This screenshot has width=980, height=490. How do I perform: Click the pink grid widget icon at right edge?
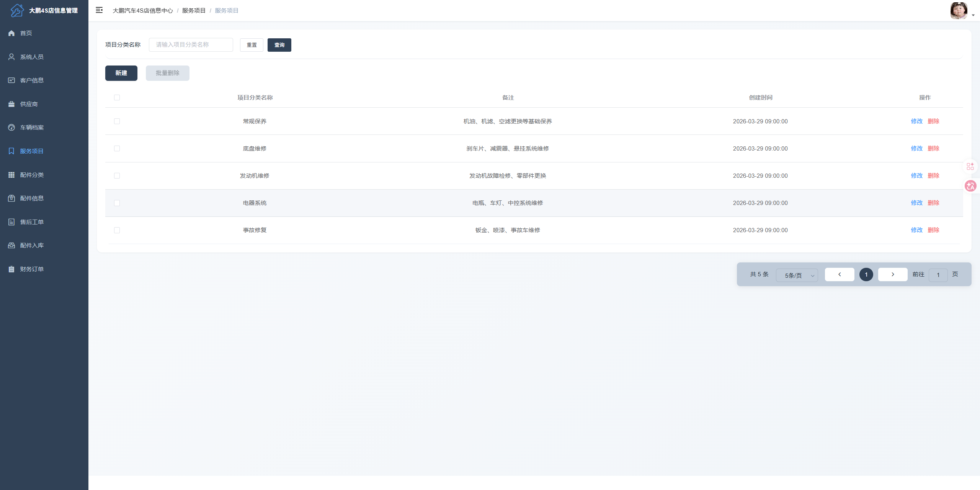pyautogui.click(x=970, y=166)
